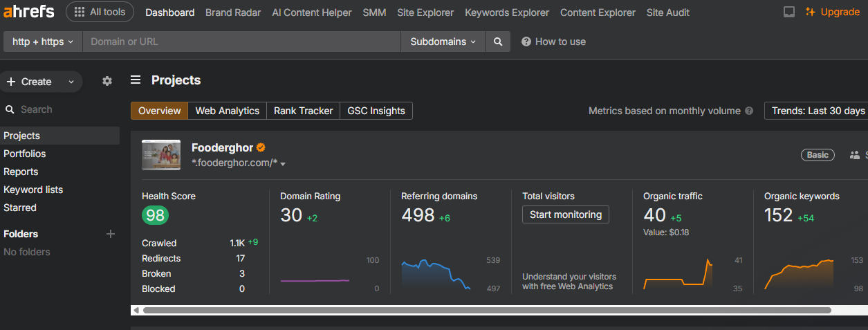Click the Start monitoring button
This screenshot has width=868, height=330.
click(565, 214)
